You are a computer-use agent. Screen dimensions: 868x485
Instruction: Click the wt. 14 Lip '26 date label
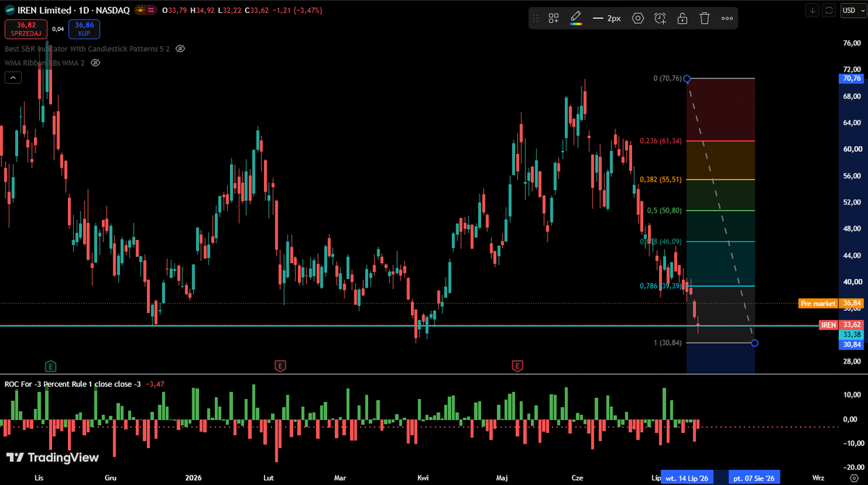(x=686, y=478)
